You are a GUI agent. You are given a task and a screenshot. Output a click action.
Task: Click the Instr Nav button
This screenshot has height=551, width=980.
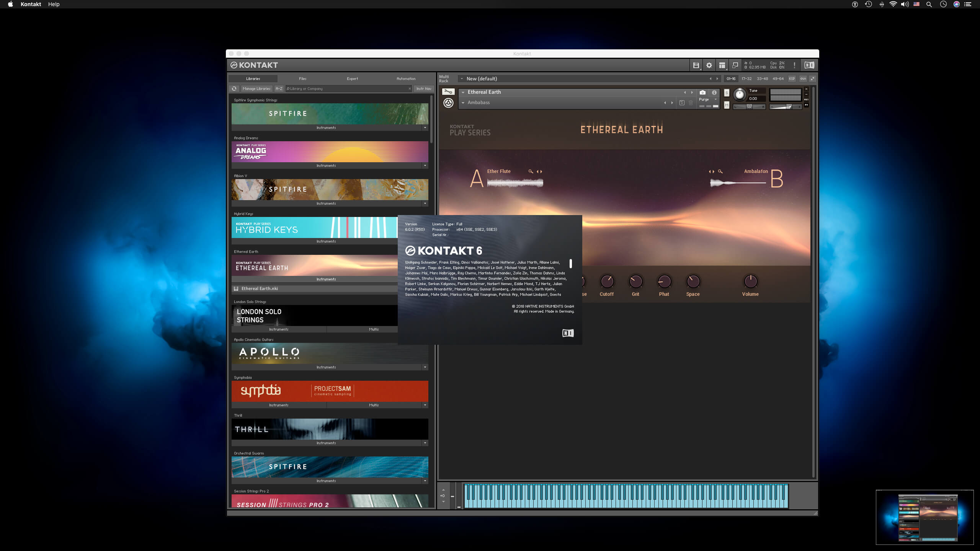(423, 89)
